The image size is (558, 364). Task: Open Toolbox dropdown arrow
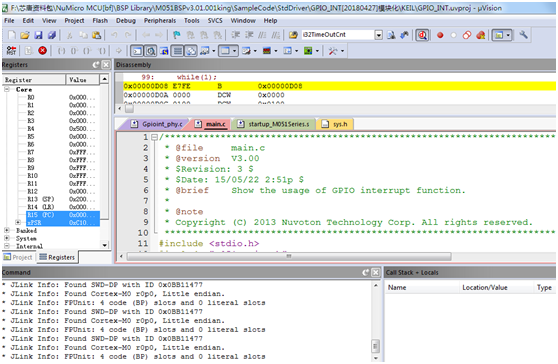[x=342, y=51]
